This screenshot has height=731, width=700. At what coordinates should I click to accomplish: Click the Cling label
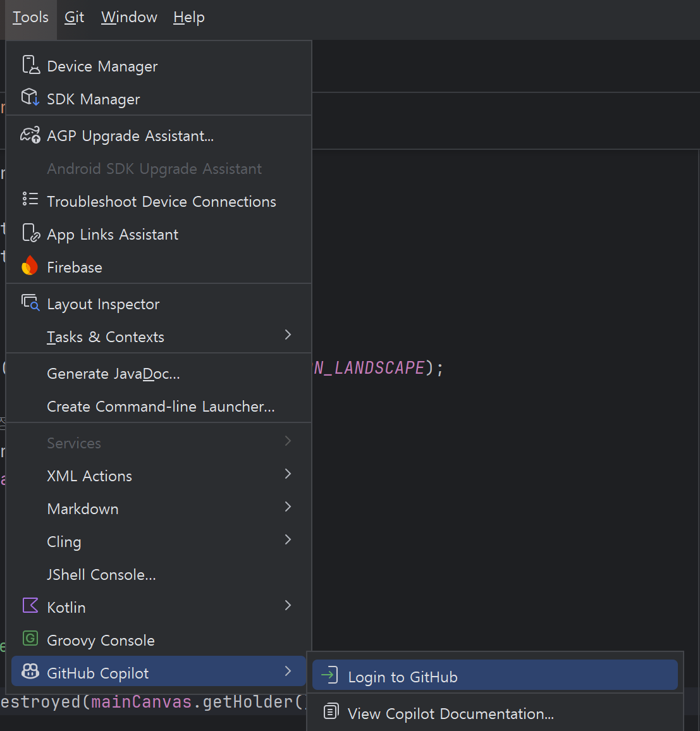pyautogui.click(x=64, y=542)
